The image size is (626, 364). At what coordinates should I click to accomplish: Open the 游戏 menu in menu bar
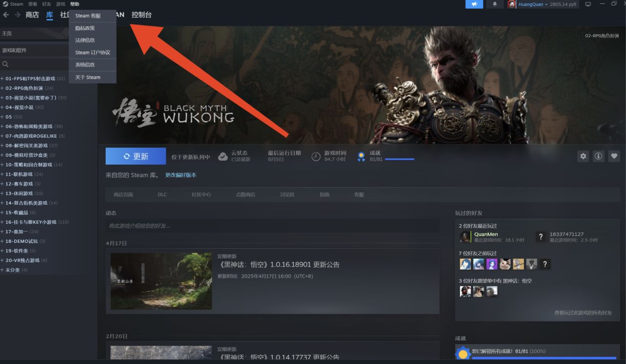(61, 4)
